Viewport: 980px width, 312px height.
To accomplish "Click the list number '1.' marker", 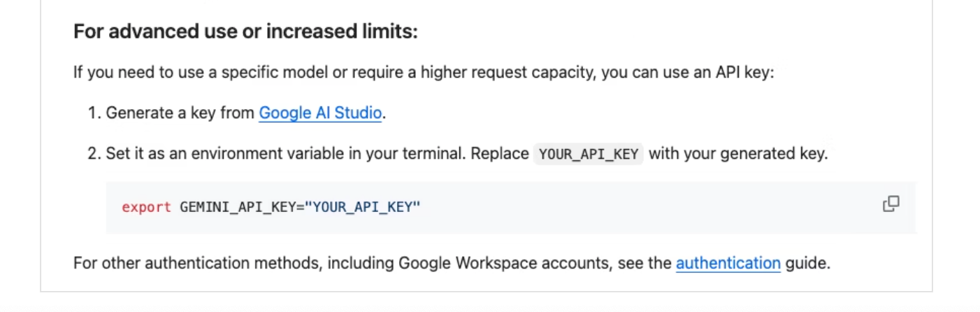I will 94,113.
